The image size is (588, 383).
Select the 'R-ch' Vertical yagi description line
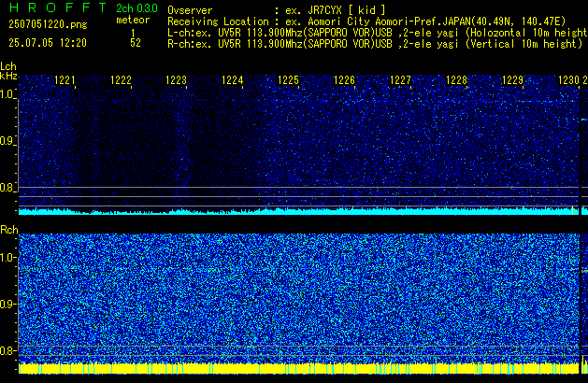click(x=375, y=44)
